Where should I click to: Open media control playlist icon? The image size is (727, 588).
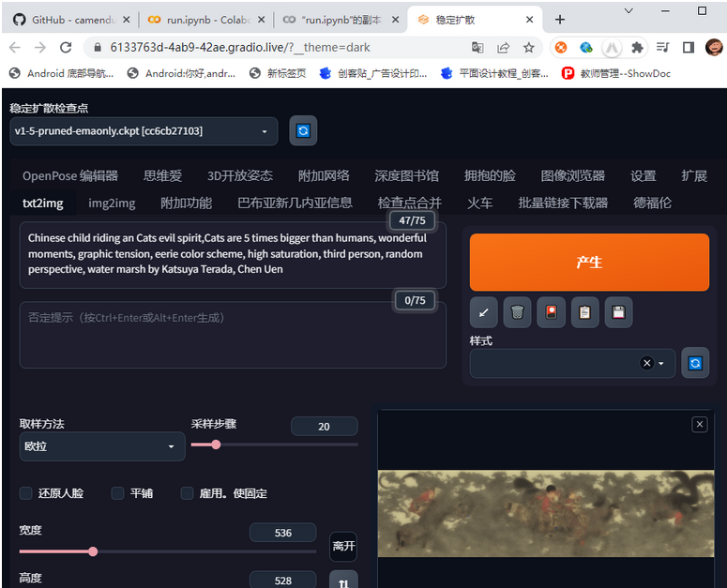click(663, 47)
